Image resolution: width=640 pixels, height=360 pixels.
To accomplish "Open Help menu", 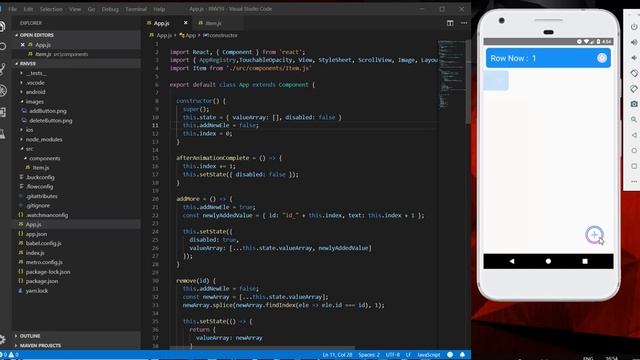I will pos(159,9).
